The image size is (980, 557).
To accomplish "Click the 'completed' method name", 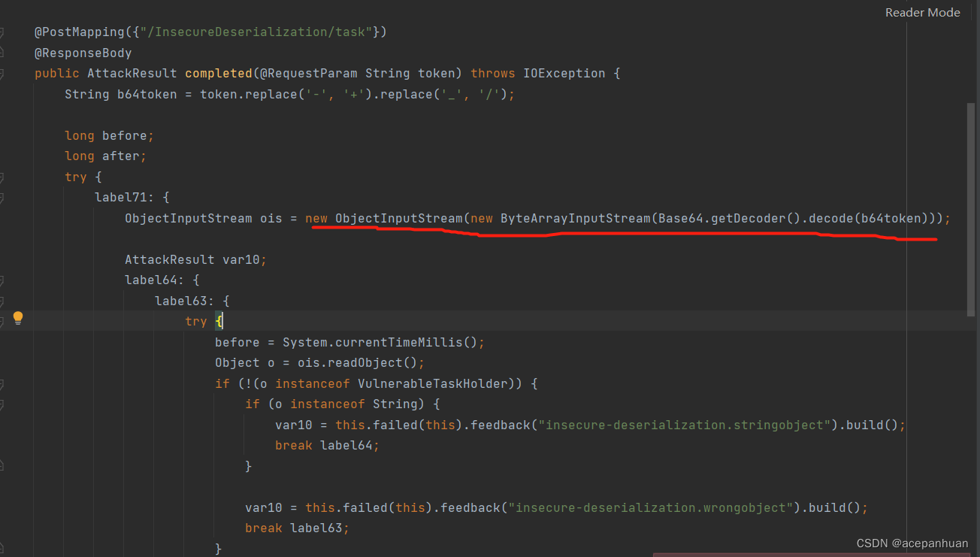I will tap(219, 74).
